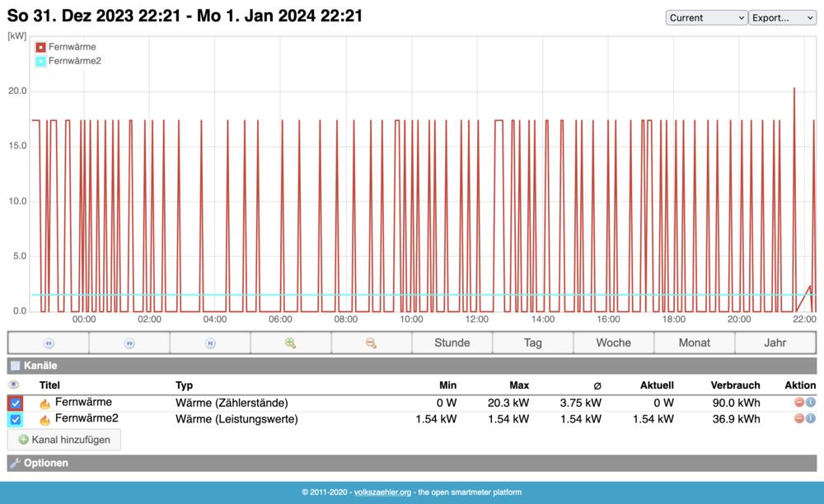This screenshot has width=824, height=504.
Task: Show info for the Fernwärme2 channel
Action: click(x=810, y=418)
